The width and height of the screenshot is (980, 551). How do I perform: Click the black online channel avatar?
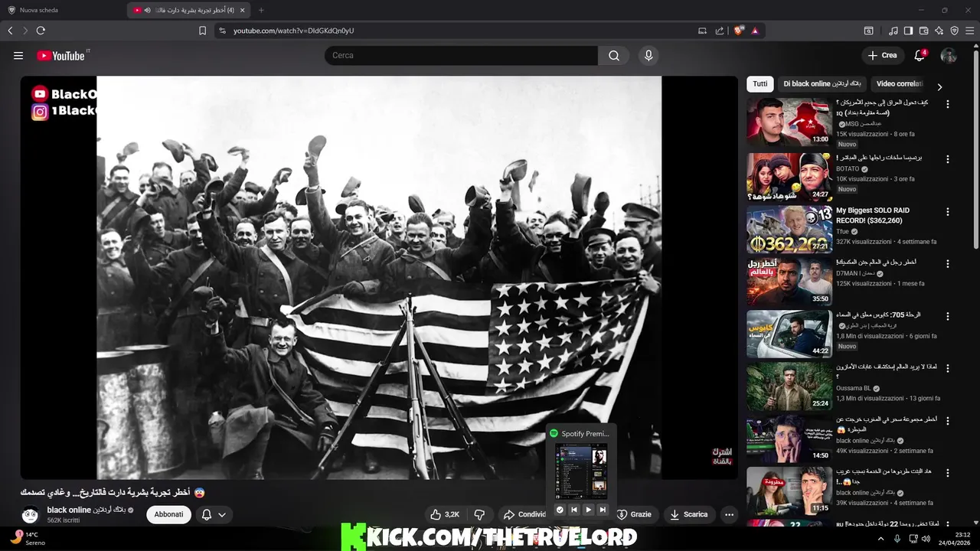point(31,515)
